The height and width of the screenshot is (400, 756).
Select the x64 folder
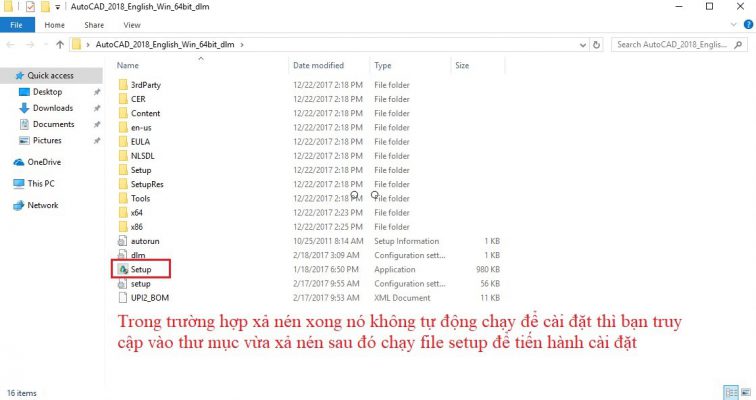click(137, 213)
